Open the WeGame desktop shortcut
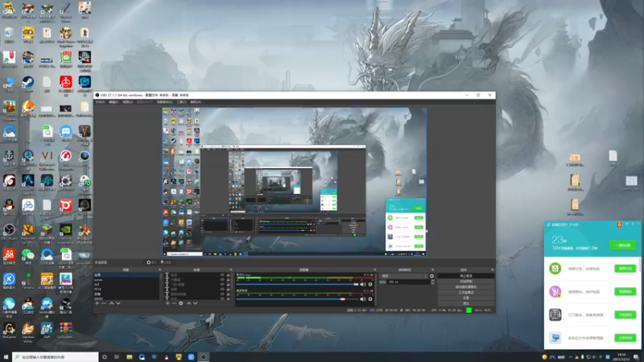The image size is (644, 362). [9, 331]
